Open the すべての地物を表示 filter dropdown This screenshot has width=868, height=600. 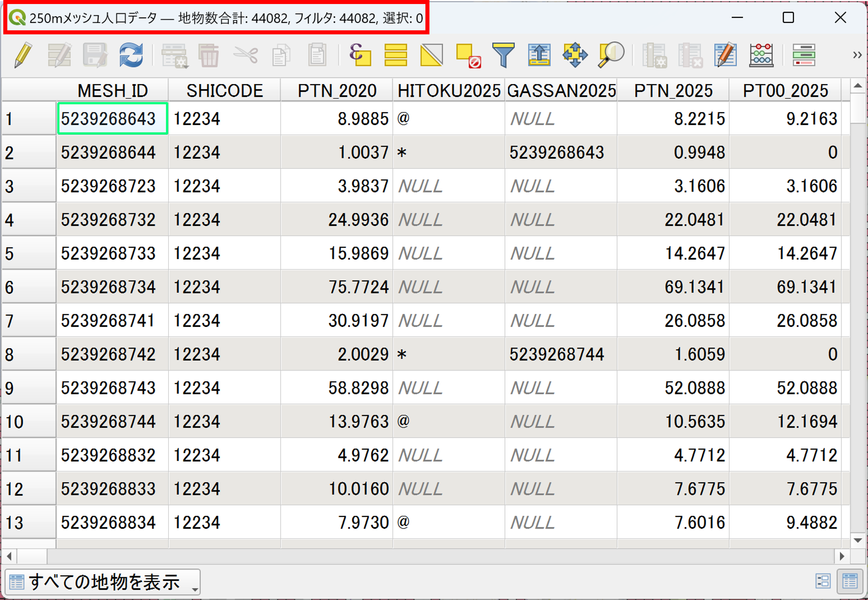[x=103, y=582]
